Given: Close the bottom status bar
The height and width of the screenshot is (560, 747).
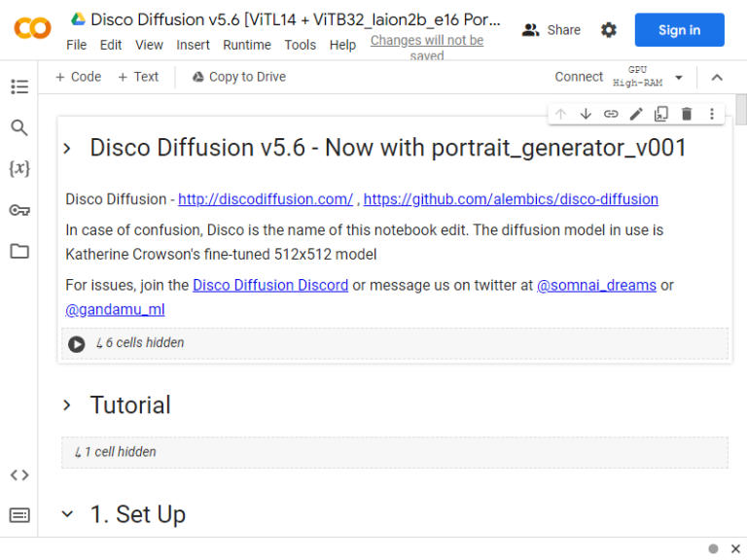Looking at the screenshot, I should coord(735,548).
